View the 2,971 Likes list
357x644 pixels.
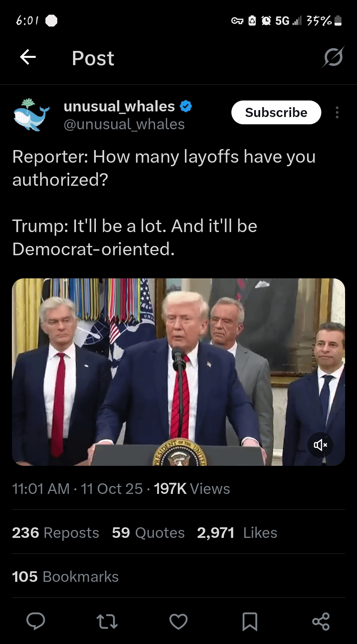coord(237,533)
